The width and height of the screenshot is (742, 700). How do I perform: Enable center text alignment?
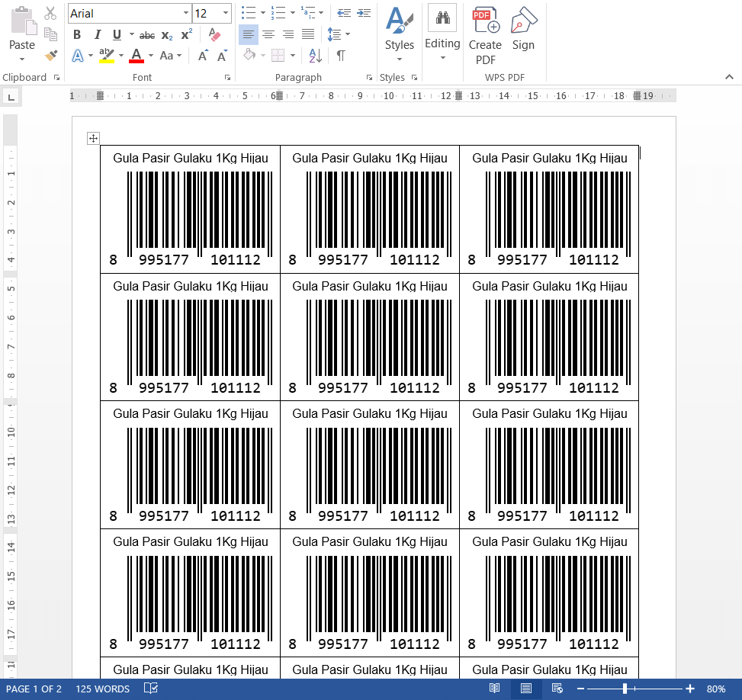click(x=268, y=34)
